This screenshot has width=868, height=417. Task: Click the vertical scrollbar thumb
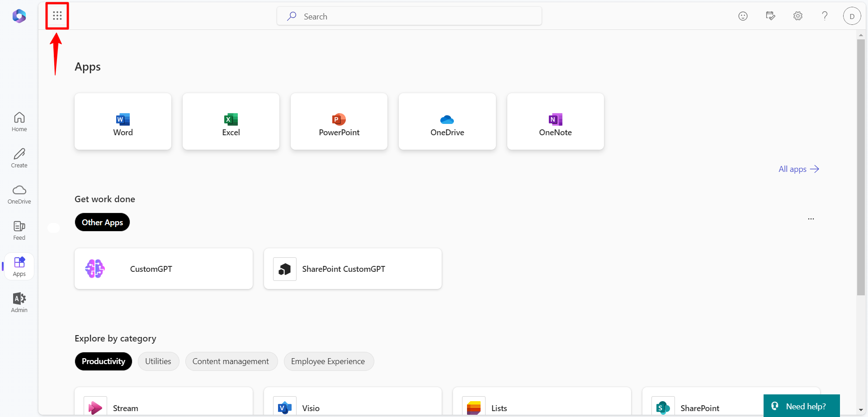click(861, 167)
